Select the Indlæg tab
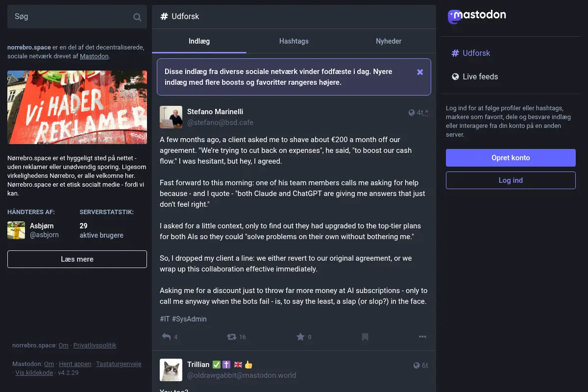The height and width of the screenshot is (392, 588). (199, 41)
